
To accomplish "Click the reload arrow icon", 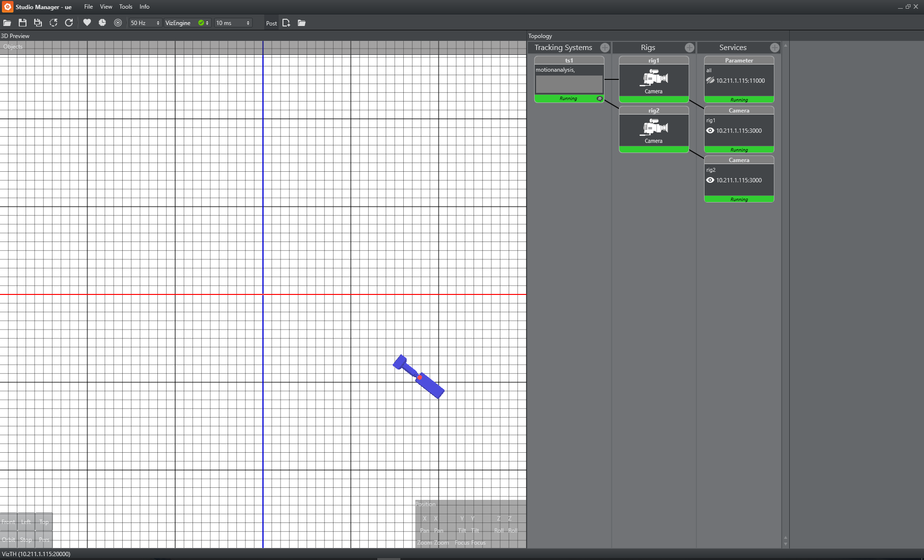I will pos(69,23).
